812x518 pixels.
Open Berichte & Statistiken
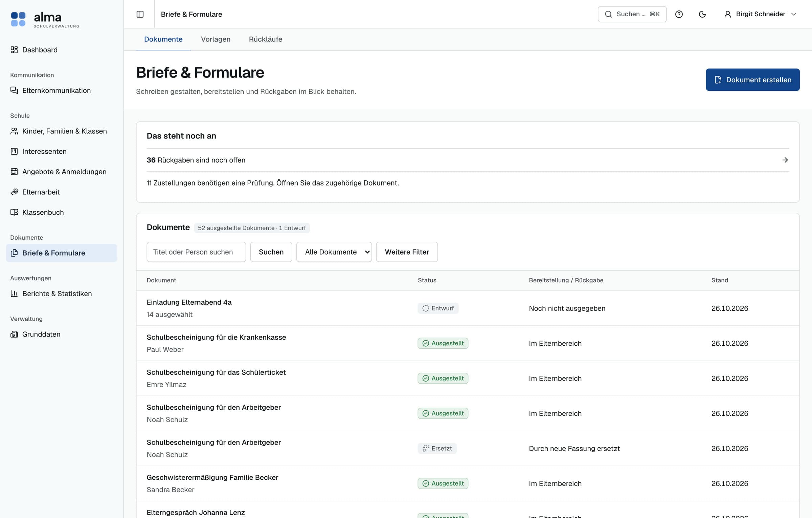point(62,294)
